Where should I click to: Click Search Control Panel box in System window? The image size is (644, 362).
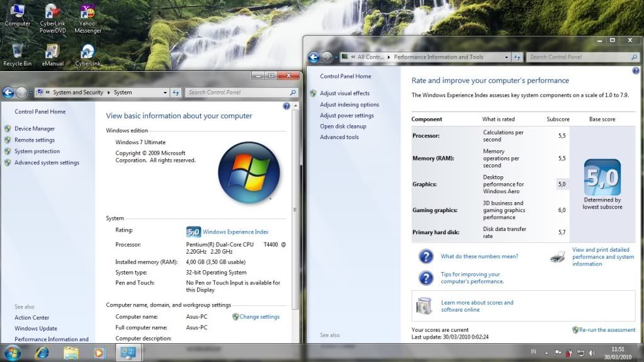click(x=240, y=93)
